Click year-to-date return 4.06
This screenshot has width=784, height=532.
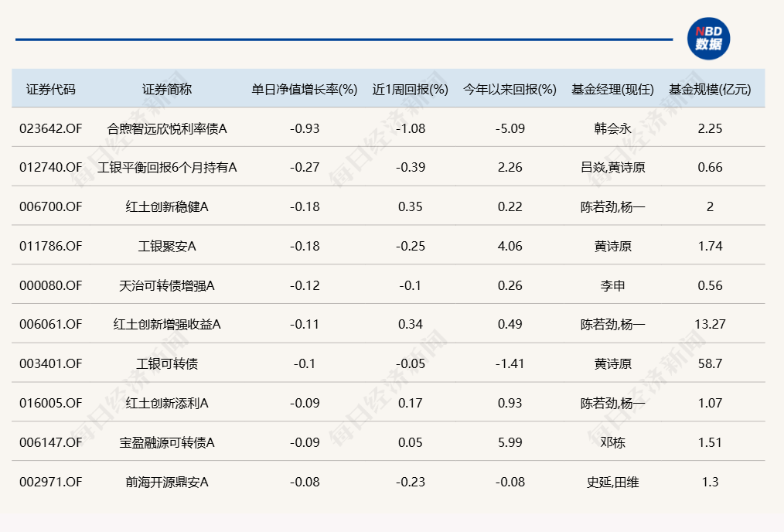[x=510, y=246]
